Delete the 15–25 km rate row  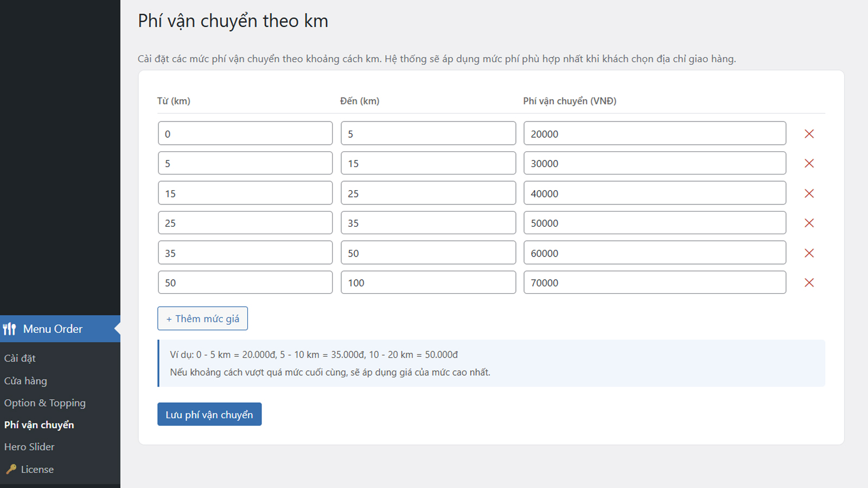coord(809,194)
